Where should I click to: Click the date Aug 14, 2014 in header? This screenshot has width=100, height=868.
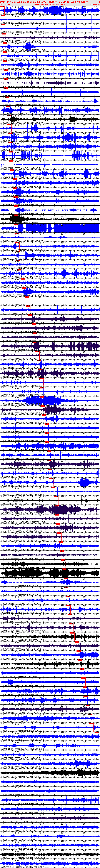pyautogui.click(x=25, y=2)
